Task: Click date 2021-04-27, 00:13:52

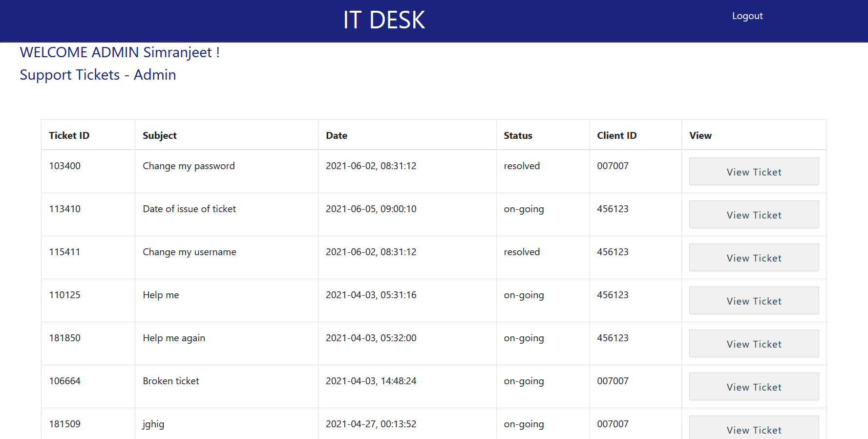Action: 371,424
